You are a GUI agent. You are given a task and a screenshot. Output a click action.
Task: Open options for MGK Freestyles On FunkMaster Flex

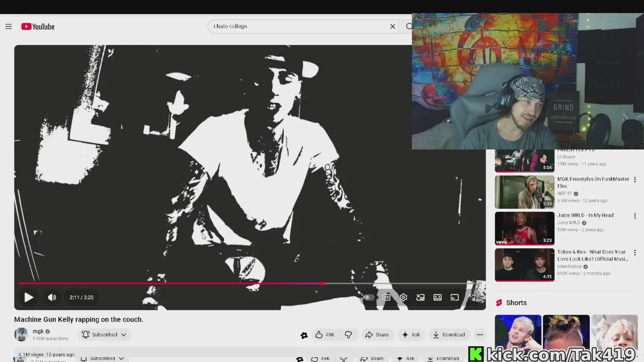click(635, 179)
